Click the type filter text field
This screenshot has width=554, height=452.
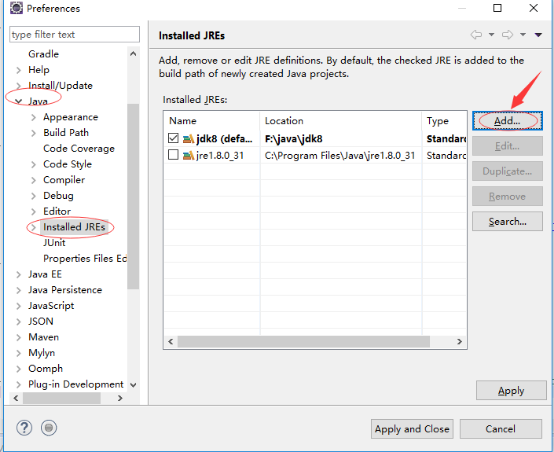74,35
